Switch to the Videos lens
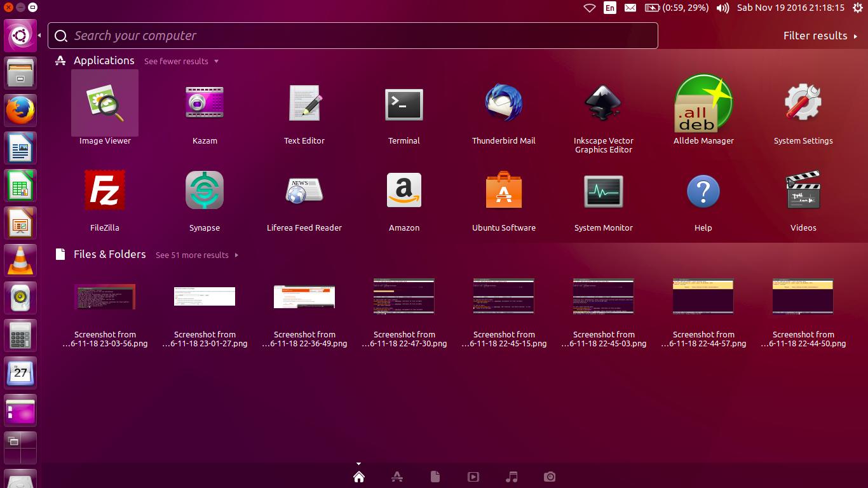868x488 pixels. (473, 477)
